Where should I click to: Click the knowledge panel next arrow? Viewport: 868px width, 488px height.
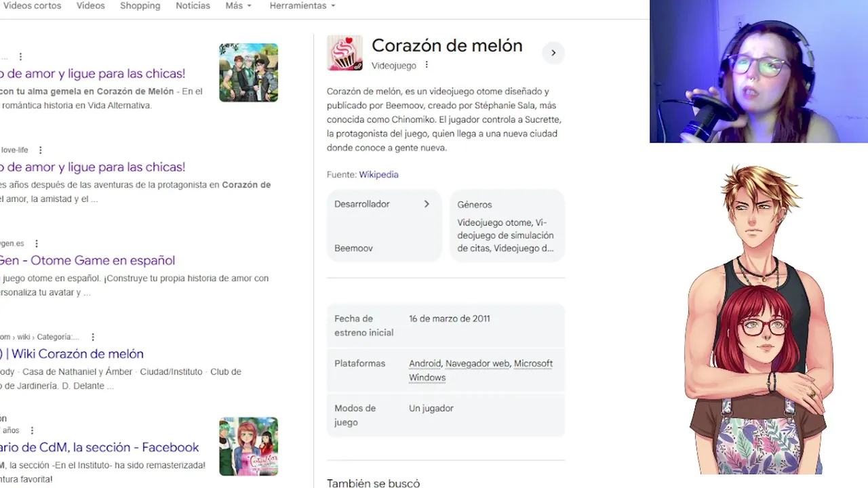click(x=553, y=53)
